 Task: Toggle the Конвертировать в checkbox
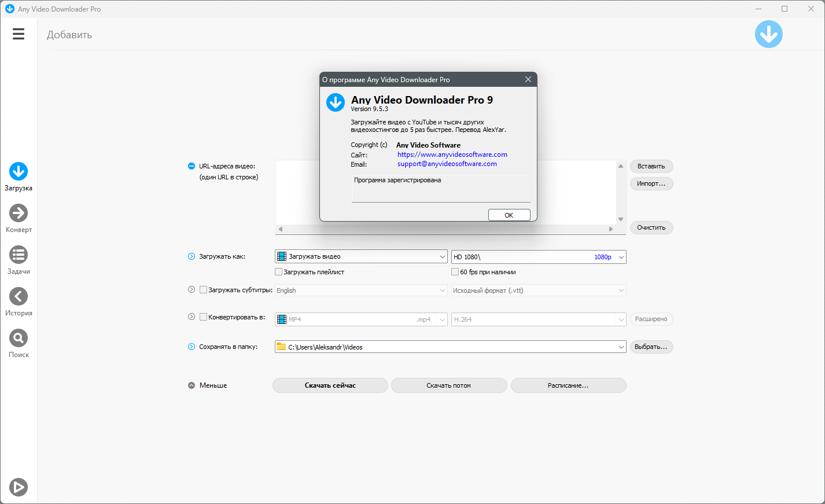203,317
